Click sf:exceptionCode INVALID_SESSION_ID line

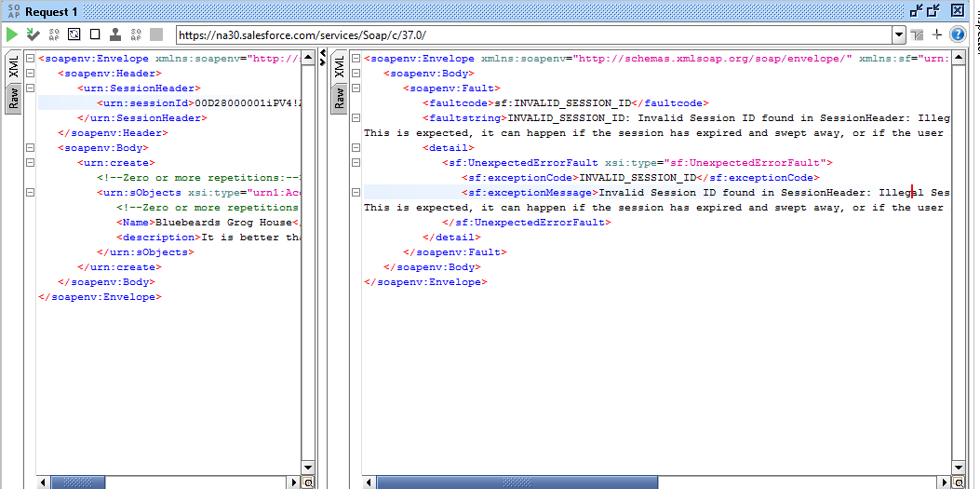pos(640,178)
